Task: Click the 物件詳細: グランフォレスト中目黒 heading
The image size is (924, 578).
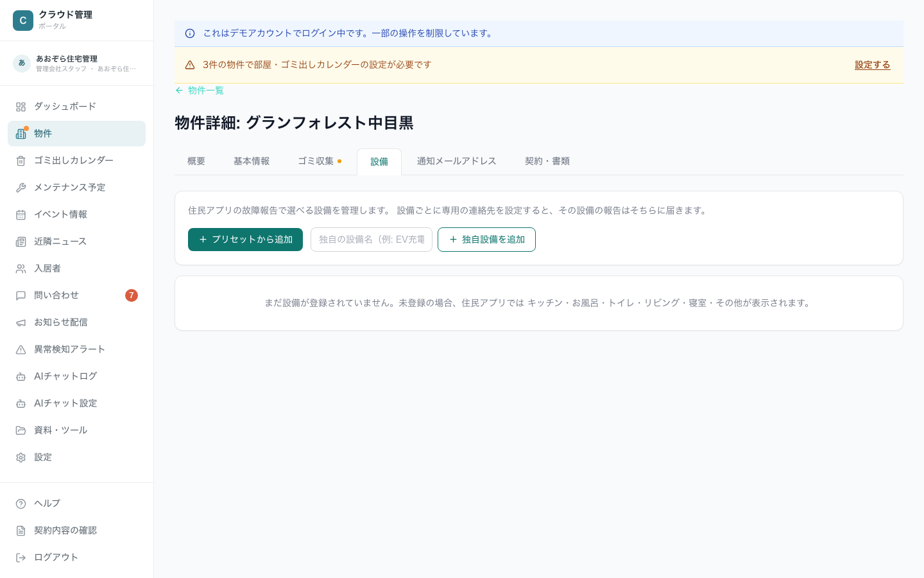Action: [294, 123]
